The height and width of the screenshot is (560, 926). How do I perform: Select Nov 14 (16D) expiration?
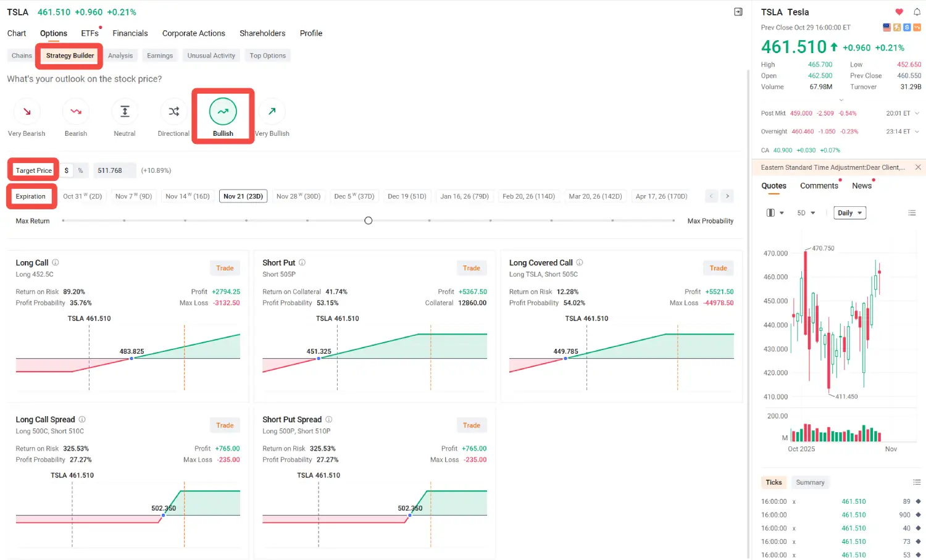[x=188, y=196]
